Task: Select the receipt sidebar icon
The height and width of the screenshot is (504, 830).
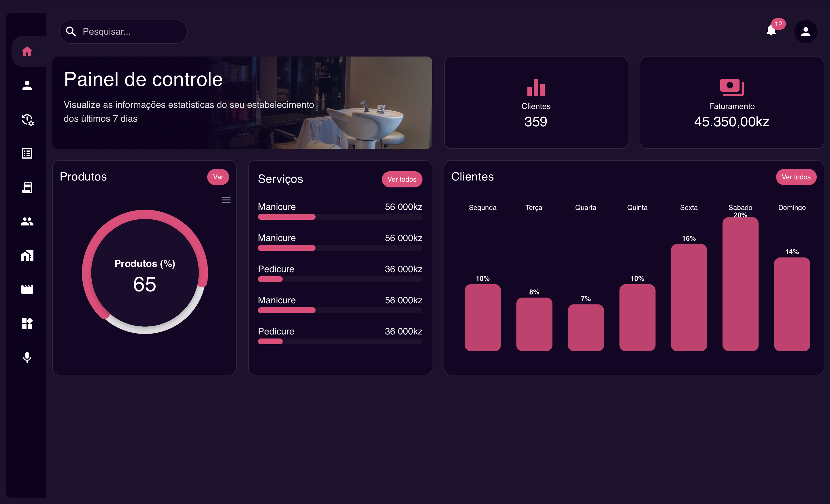Action: [27, 187]
